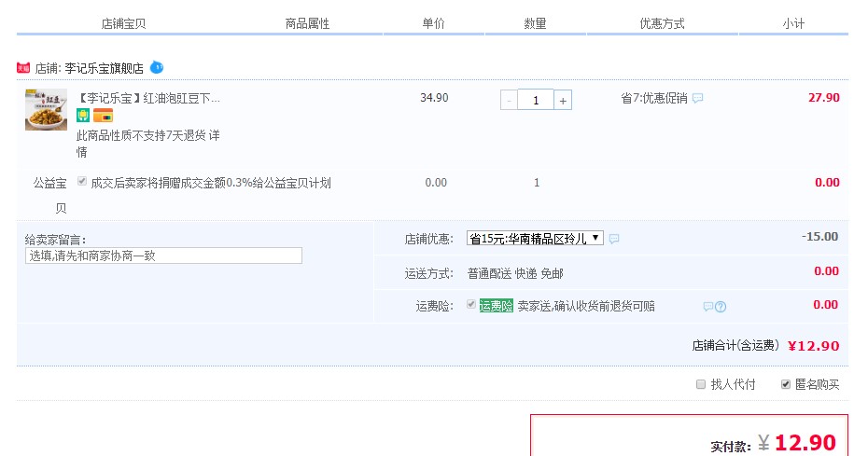Click the 成交后卖家将捐赠成交金额0.3% text
The image size is (868, 456).
(211, 183)
